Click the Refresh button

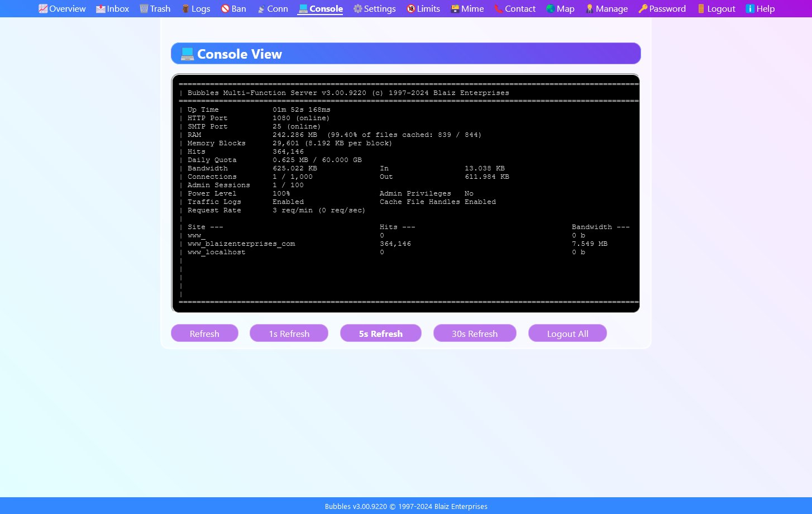[204, 334]
